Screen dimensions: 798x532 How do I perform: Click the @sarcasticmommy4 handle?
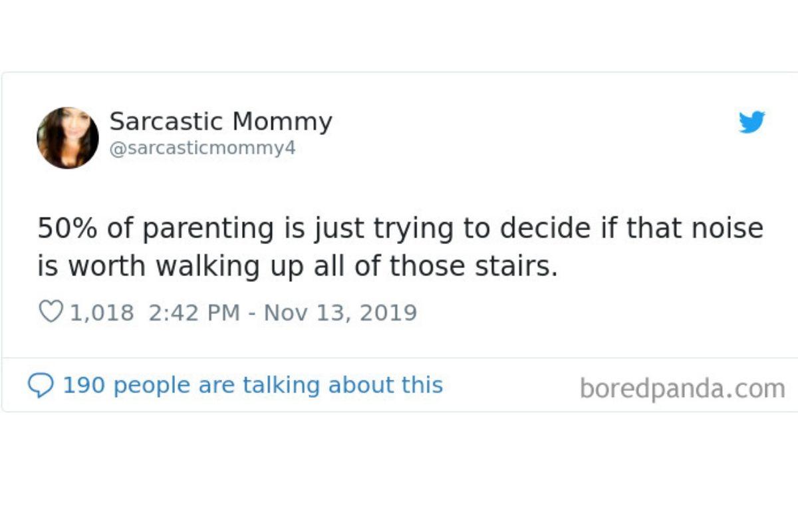pos(201,148)
